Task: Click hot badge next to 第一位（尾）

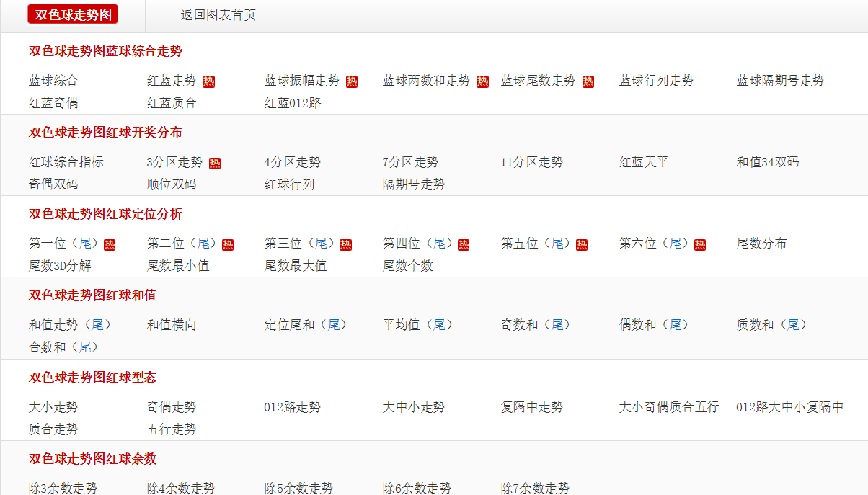Action: pyautogui.click(x=110, y=244)
